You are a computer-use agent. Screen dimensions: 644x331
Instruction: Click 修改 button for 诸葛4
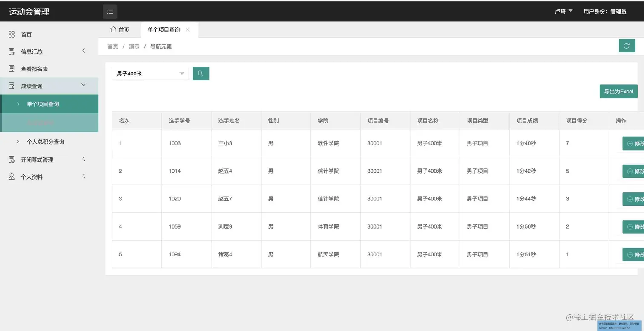pos(633,255)
